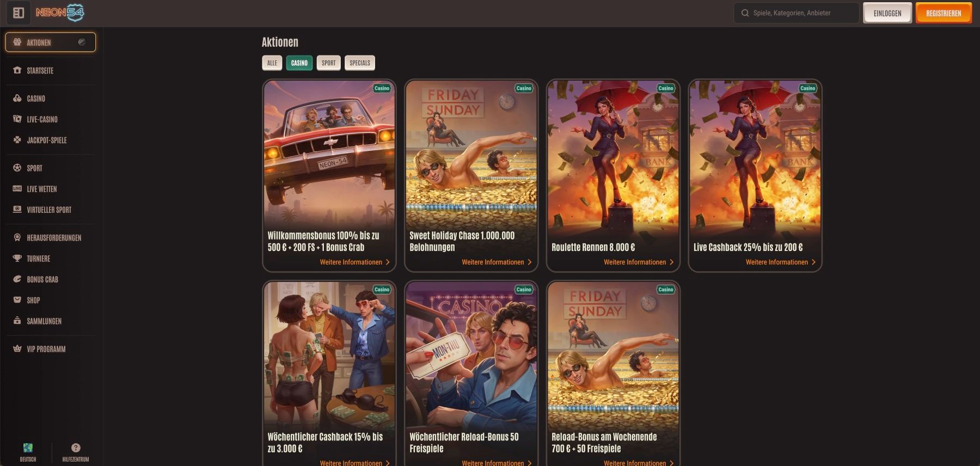980x466 pixels.
Task: Go to Startseite in the sidebar
Action: pyautogui.click(x=40, y=71)
